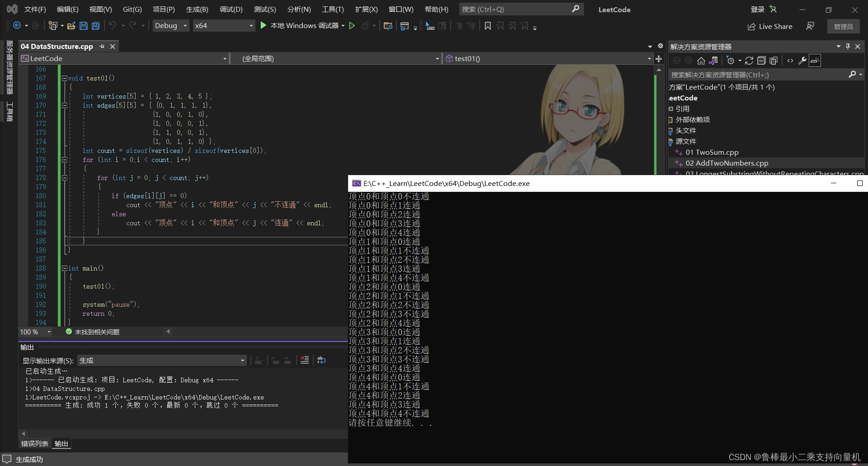Click the Undo arrow icon
The height and width of the screenshot is (466, 868).
pos(113,26)
